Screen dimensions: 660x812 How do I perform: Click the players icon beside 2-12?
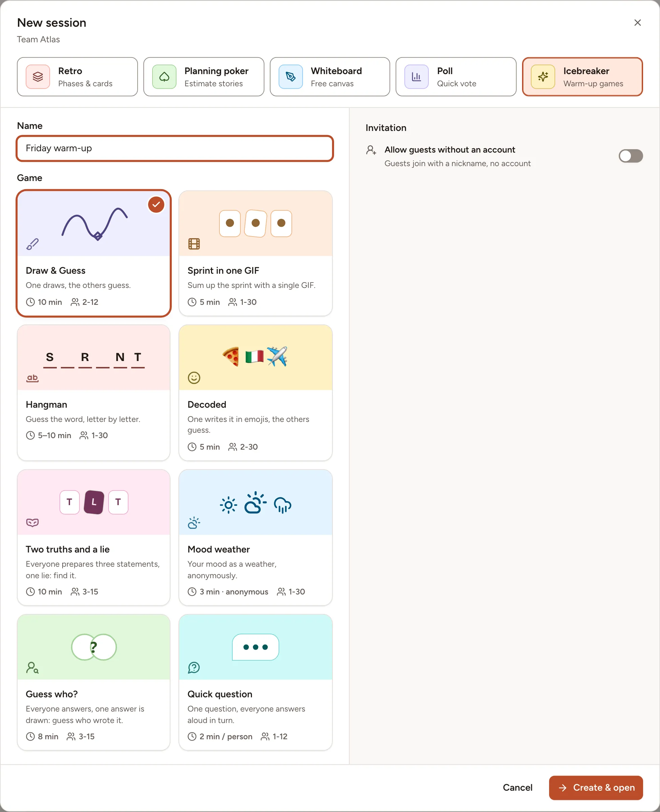pyautogui.click(x=75, y=302)
